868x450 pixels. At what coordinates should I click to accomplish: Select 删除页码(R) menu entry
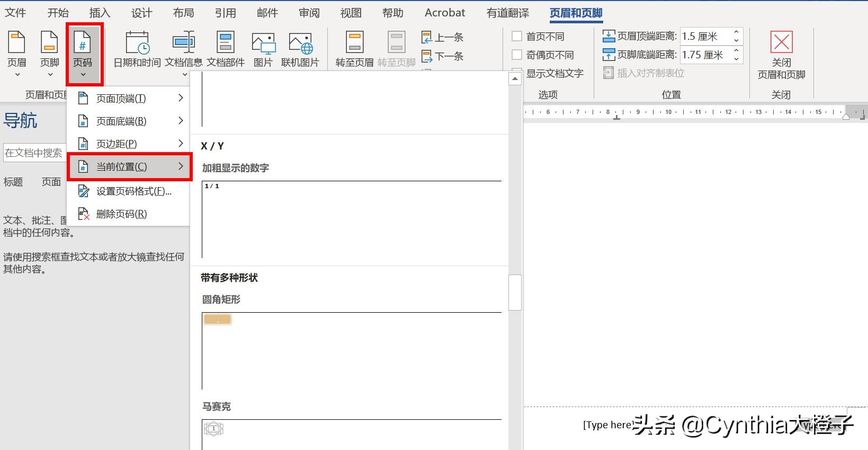pos(129,214)
